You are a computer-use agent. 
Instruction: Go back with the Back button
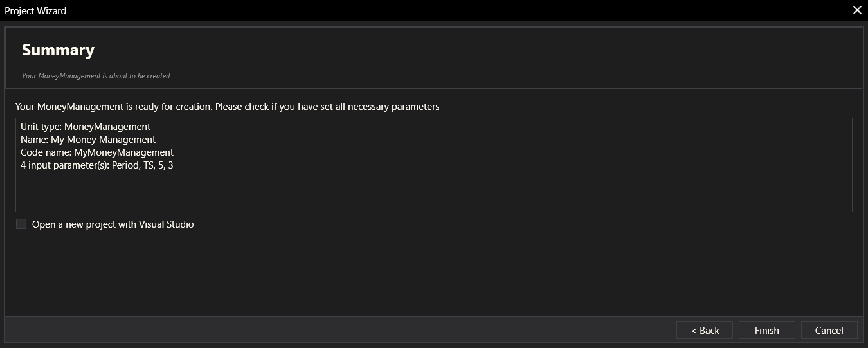705,330
